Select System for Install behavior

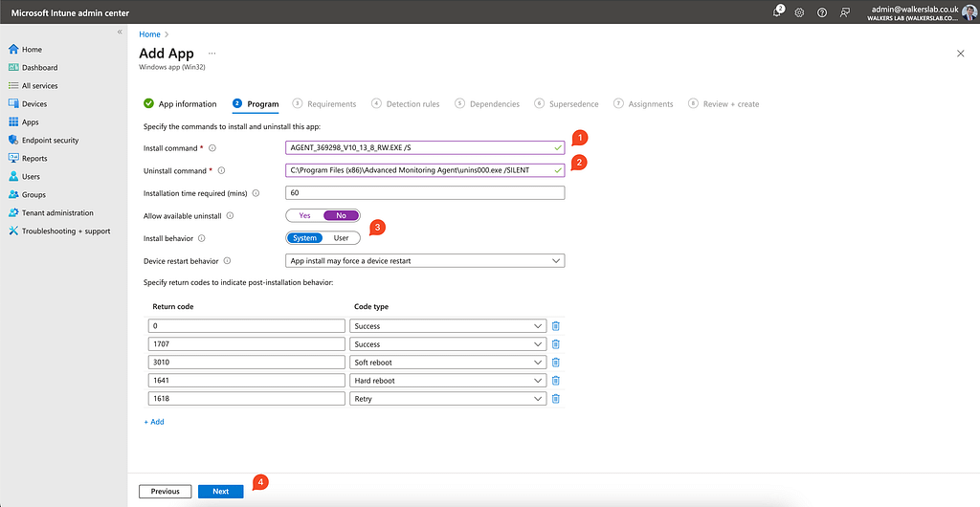coord(304,238)
